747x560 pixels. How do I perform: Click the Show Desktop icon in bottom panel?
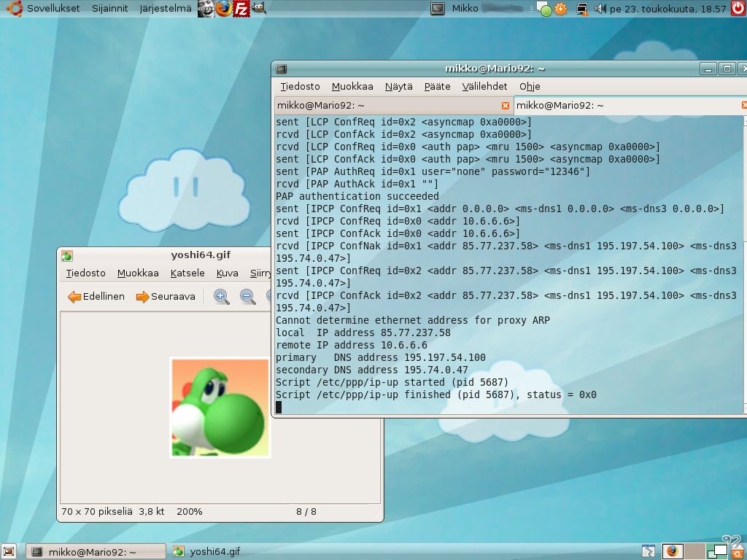click(9, 551)
